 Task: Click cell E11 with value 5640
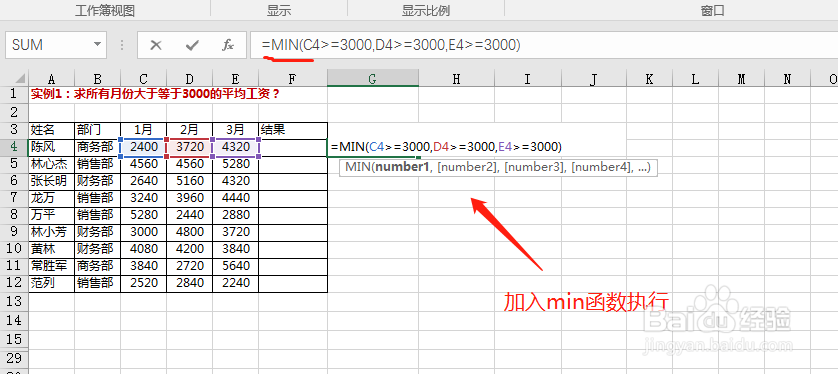point(235,267)
